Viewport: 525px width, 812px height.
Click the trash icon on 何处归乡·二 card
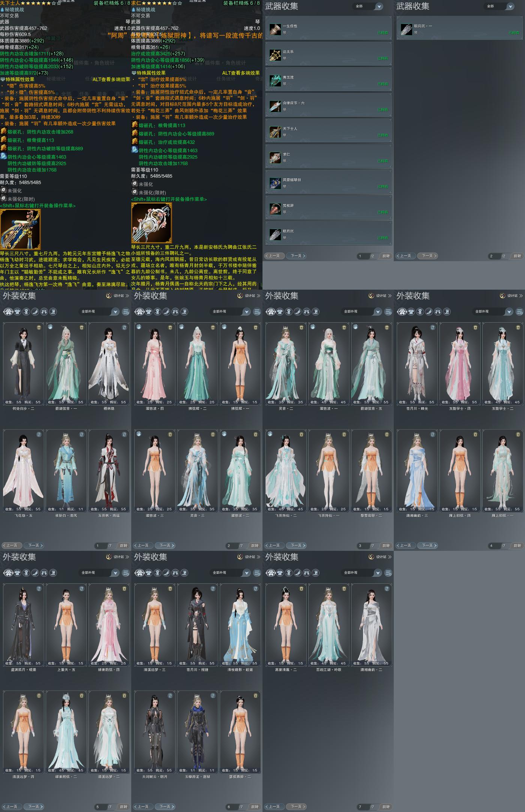39,327
